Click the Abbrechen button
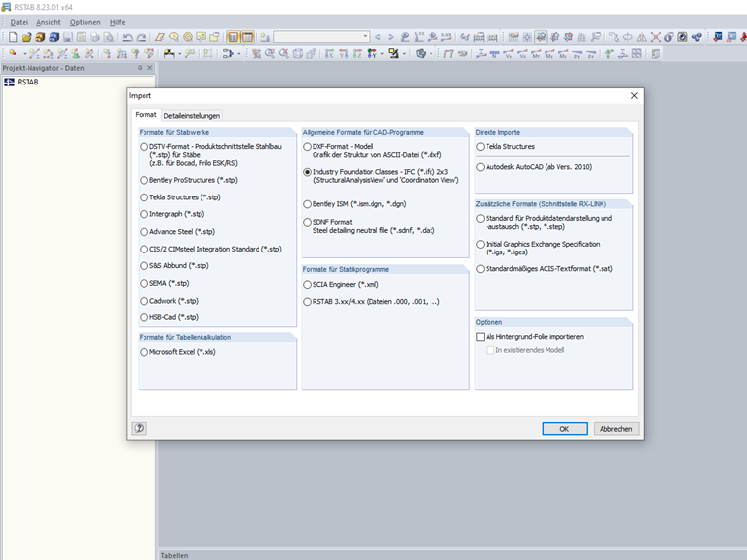Viewport: 747px width, 560px height. coord(615,429)
